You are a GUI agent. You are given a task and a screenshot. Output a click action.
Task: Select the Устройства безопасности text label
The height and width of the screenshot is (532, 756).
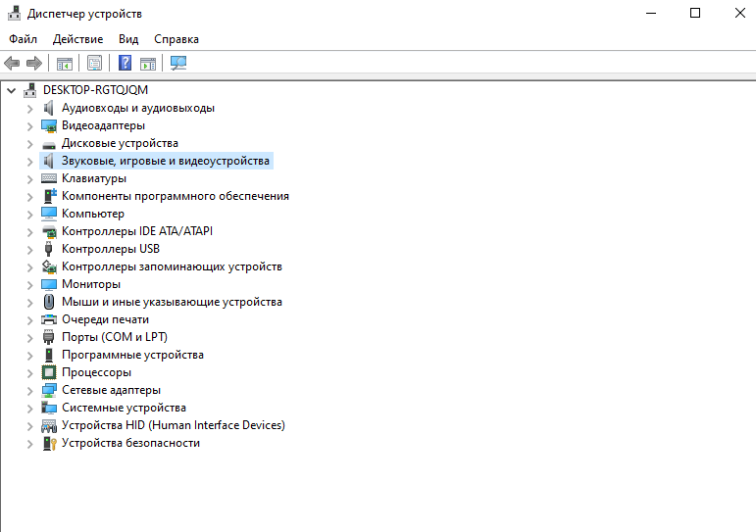pyautogui.click(x=130, y=443)
